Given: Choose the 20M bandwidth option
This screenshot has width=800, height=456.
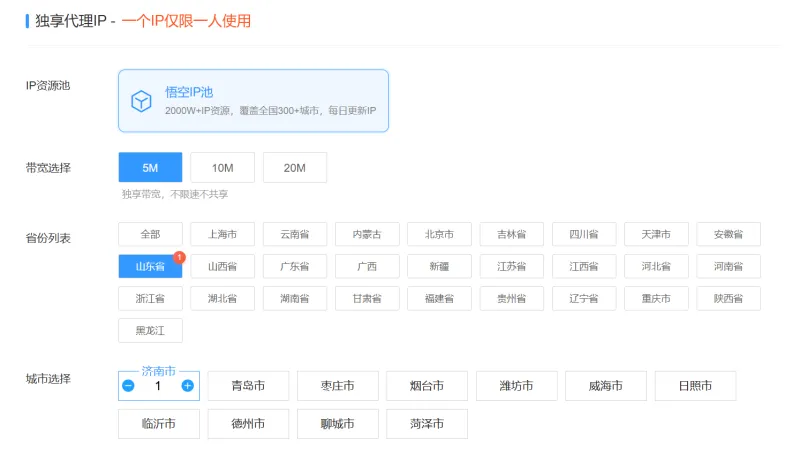Looking at the screenshot, I should coord(294,168).
